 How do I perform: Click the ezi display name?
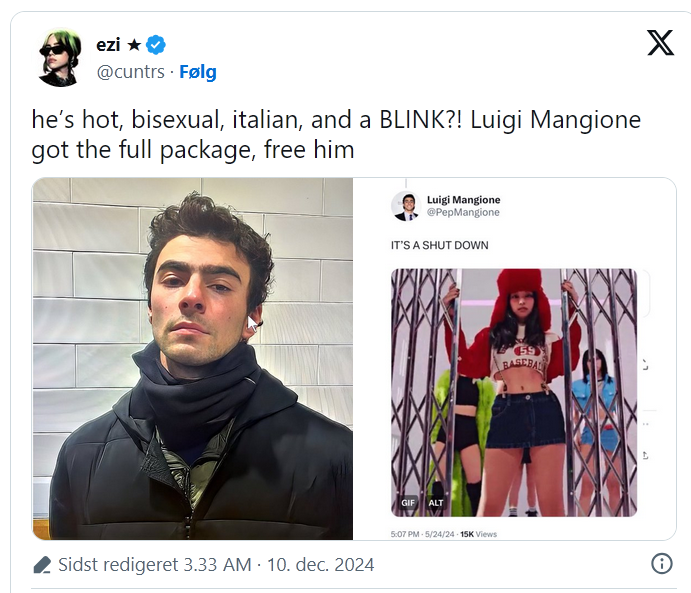(108, 44)
